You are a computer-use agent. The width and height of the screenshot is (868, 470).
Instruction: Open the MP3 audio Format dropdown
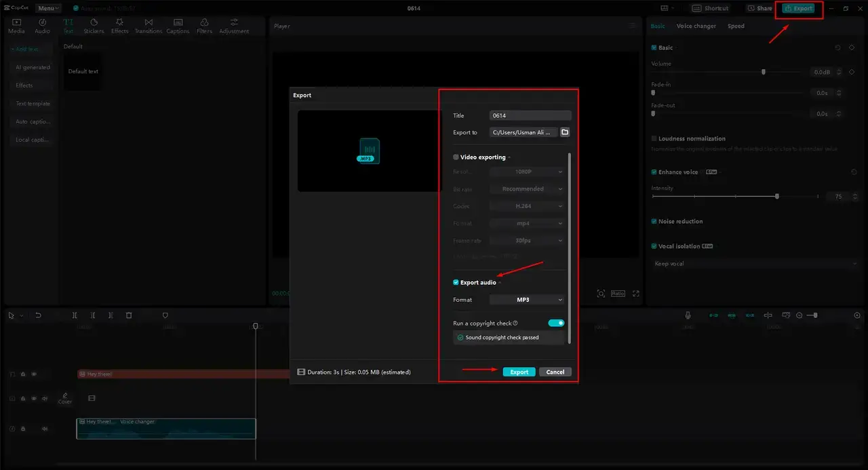click(x=528, y=299)
